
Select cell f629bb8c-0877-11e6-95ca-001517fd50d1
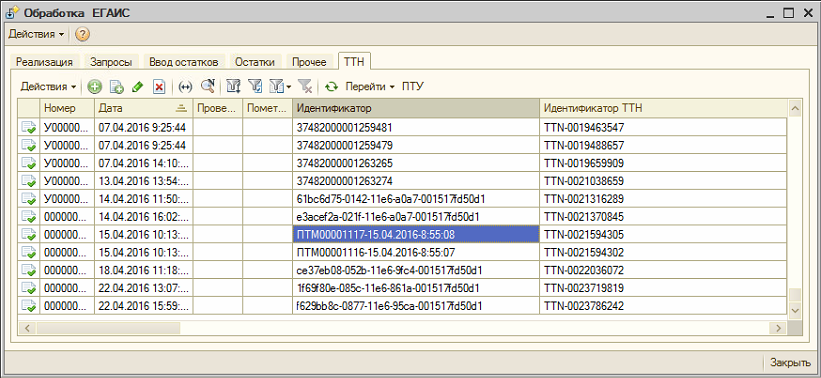tap(416, 306)
